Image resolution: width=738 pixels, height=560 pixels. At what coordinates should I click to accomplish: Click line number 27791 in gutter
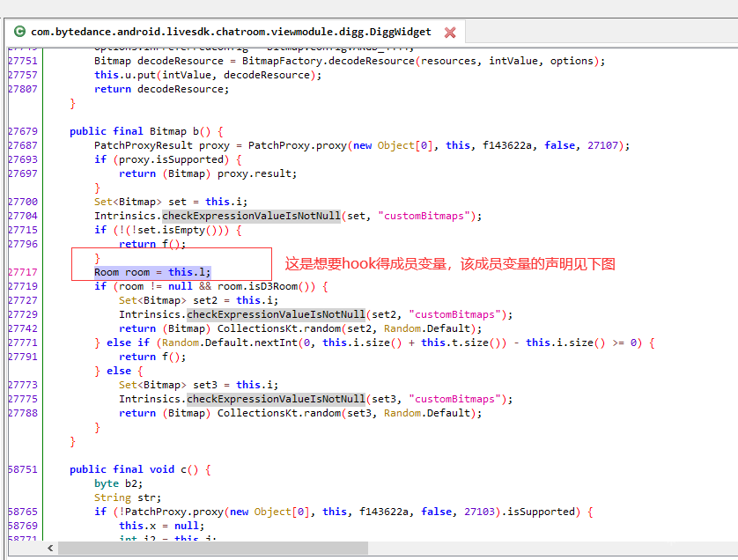tap(23, 357)
